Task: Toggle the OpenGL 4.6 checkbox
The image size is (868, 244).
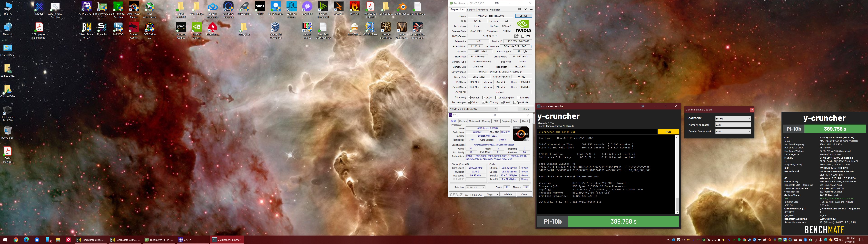Action: click(x=515, y=103)
